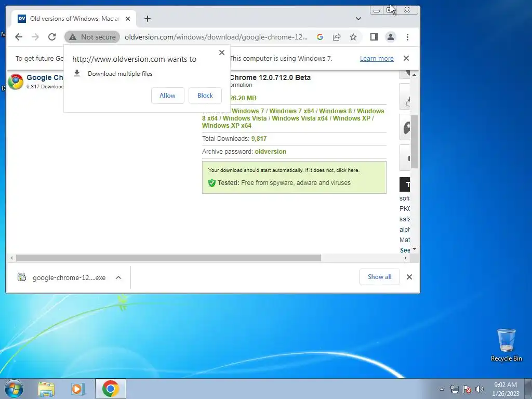Expand the tab search chevron
The height and width of the screenshot is (399, 532).
click(x=358, y=19)
